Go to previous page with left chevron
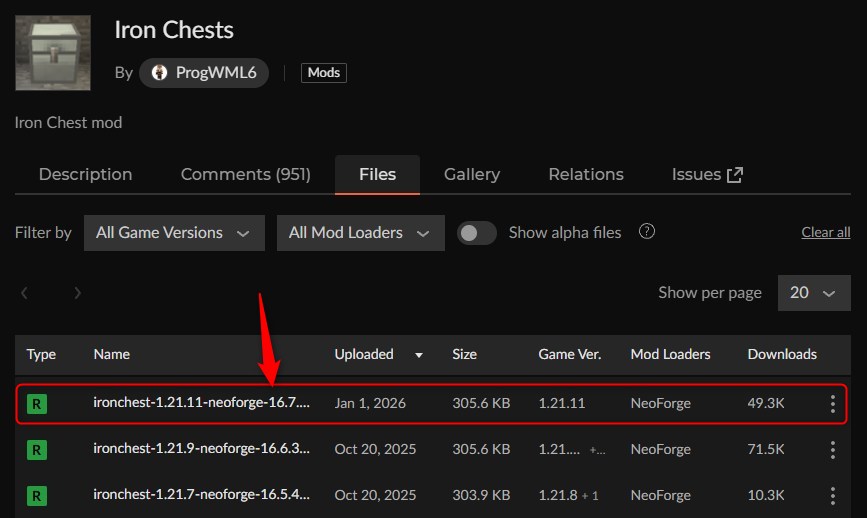Image resolution: width=867 pixels, height=518 pixels. [24, 292]
